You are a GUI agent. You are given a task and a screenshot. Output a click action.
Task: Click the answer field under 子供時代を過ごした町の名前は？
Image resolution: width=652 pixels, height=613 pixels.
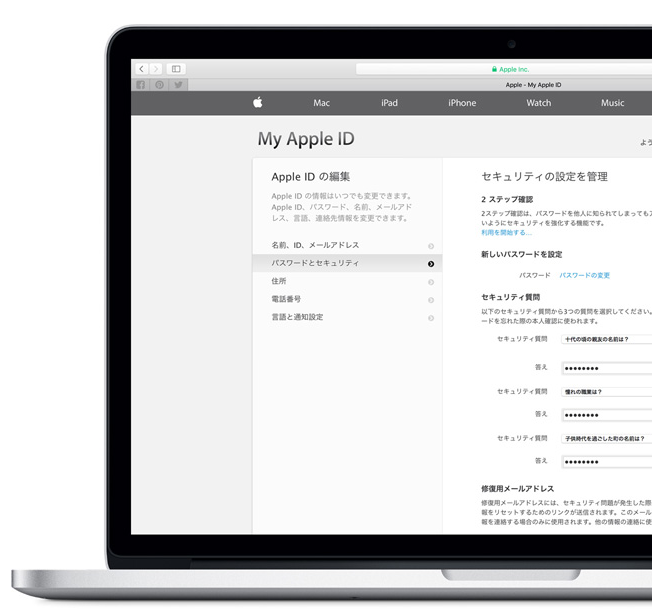607,462
